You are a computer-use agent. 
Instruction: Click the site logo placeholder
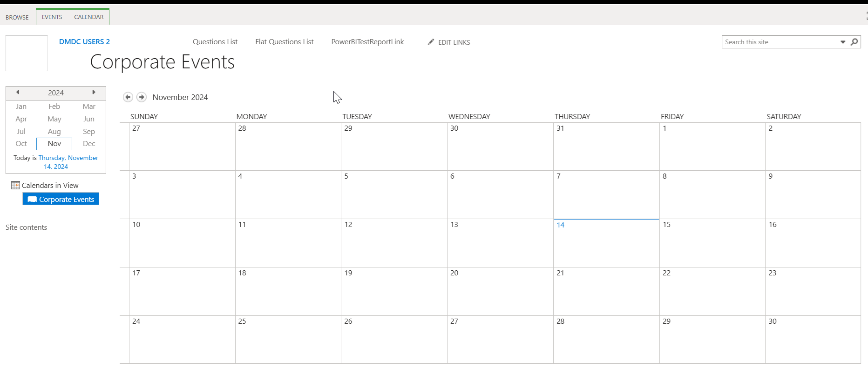(27, 53)
